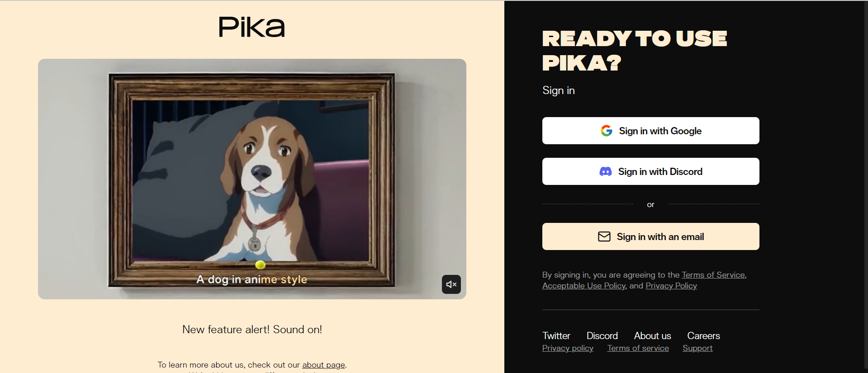Select Sign in with an email
This screenshot has height=373, width=868.
(x=650, y=236)
